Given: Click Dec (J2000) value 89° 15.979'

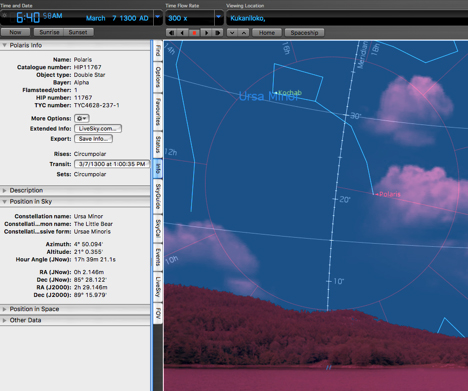Looking at the screenshot, I should pos(90,295).
